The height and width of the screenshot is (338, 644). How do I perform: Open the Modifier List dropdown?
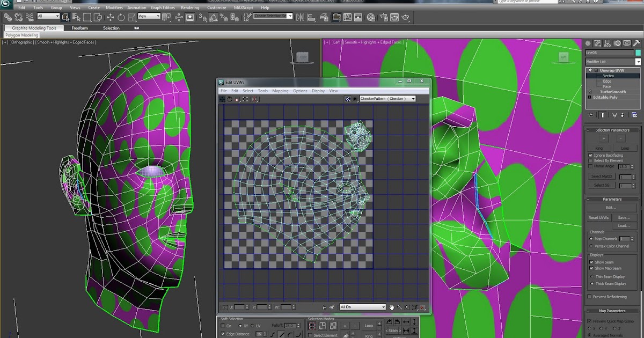click(638, 61)
